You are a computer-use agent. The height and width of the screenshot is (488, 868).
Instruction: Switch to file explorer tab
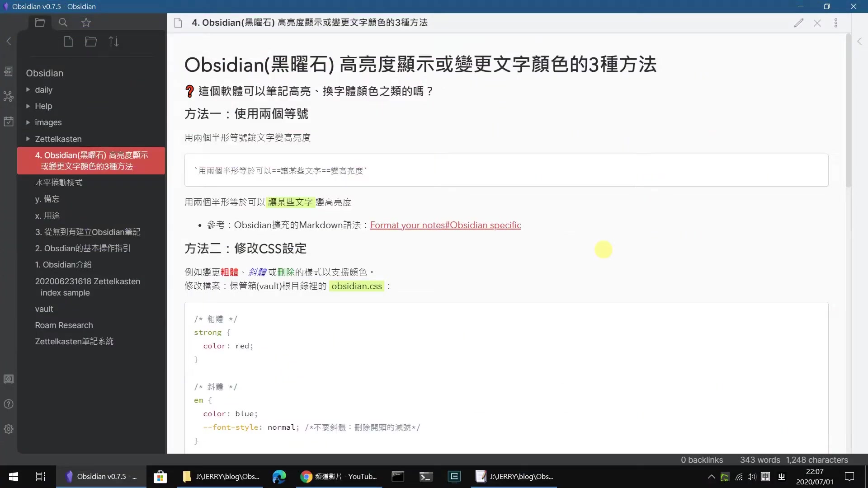40,22
